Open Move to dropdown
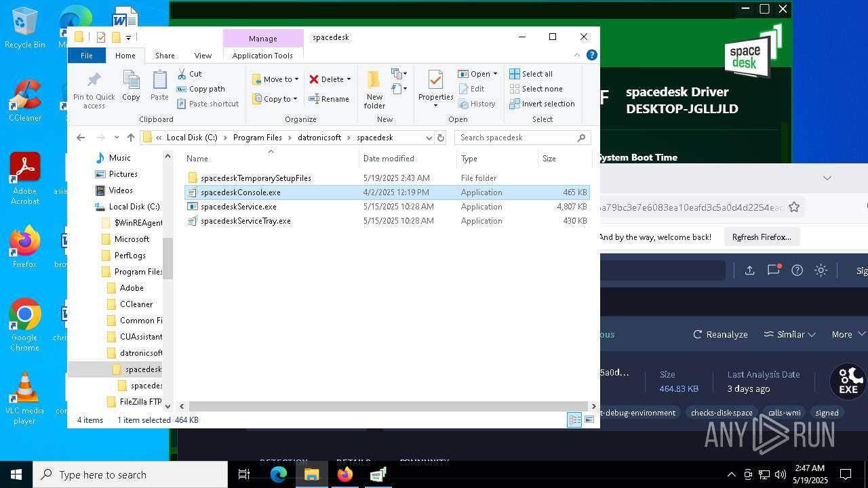 275,79
